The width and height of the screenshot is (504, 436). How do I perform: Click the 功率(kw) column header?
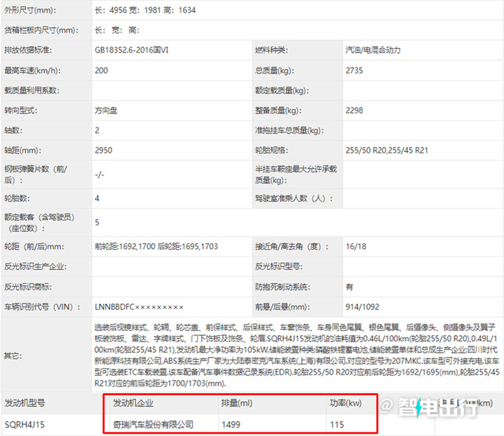pos(345,403)
